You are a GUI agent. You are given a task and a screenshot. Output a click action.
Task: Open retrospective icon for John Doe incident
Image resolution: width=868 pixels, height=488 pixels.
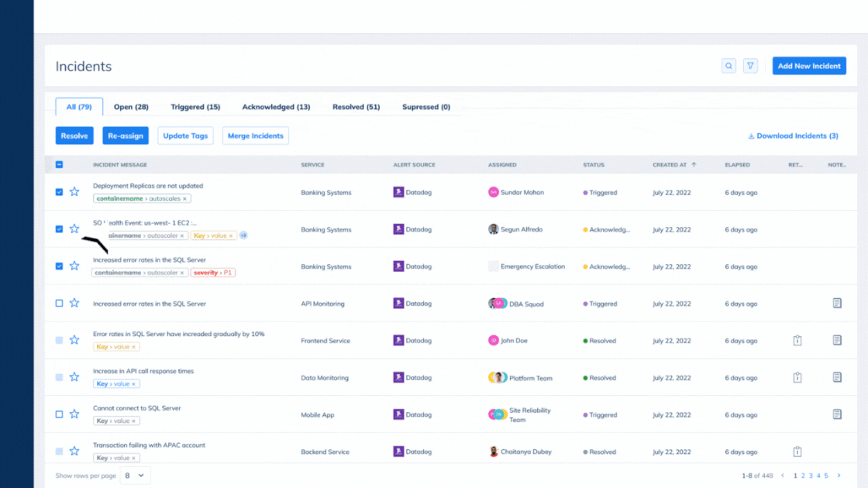(x=797, y=340)
